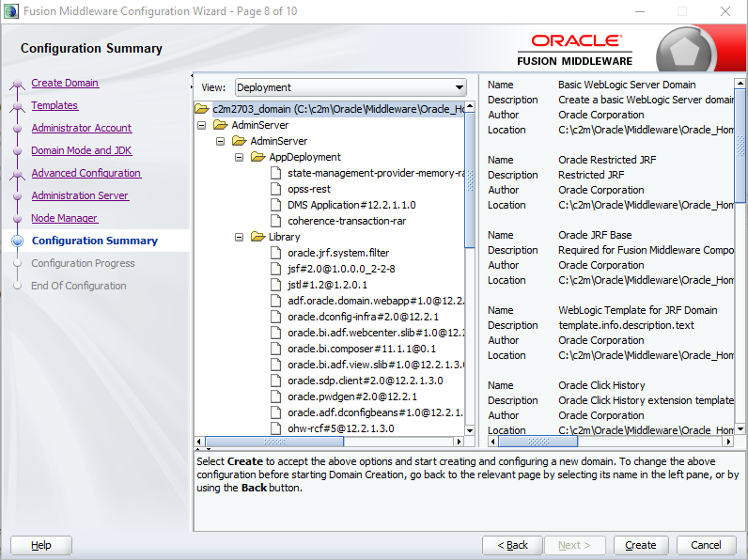Minimize the Configuration Wizard window
Viewport: 748px width, 560px height.
pos(640,11)
